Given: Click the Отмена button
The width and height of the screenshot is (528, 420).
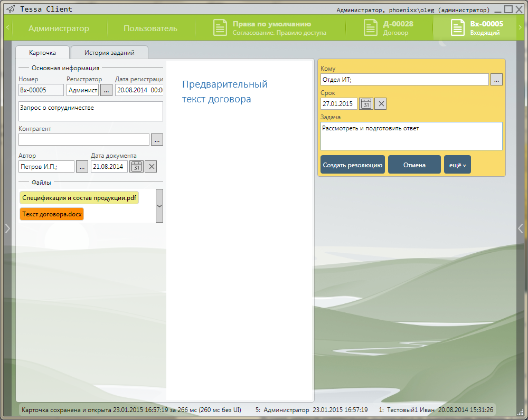Looking at the screenshot, I should 414,165.
